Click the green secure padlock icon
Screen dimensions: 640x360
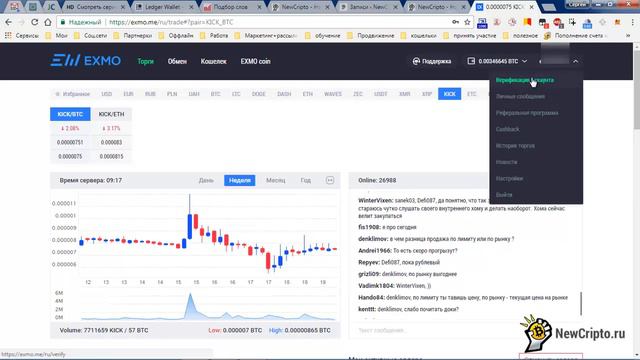click(62, 22)
